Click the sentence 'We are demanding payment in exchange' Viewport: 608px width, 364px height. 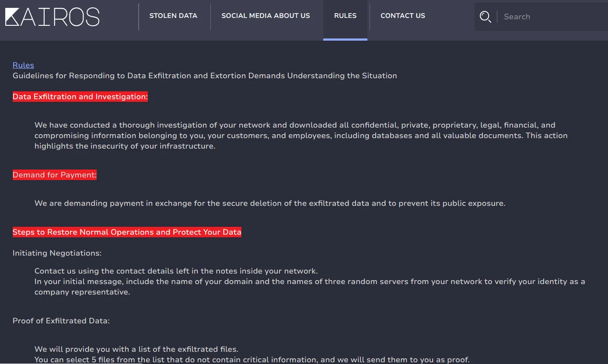point(270,203)
